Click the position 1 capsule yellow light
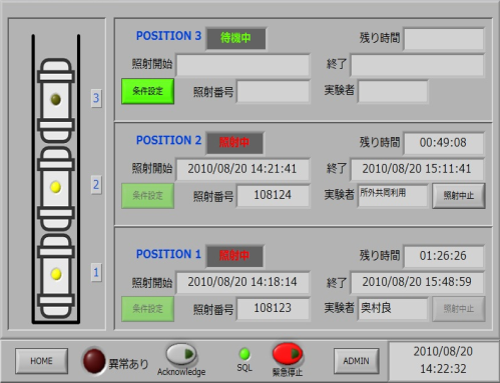 click(56, 274)
